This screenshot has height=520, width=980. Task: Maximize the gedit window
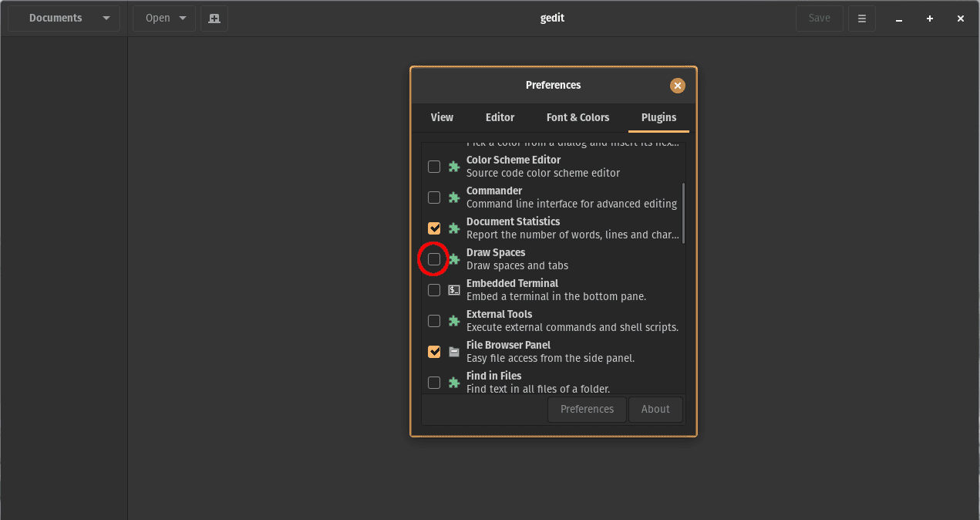[x=930, y=19]
